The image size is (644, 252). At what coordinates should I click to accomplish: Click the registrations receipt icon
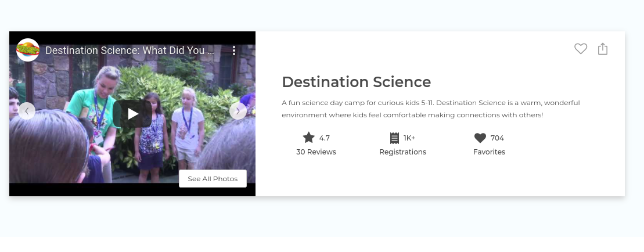pyautogui.click(x=394, y=138)
